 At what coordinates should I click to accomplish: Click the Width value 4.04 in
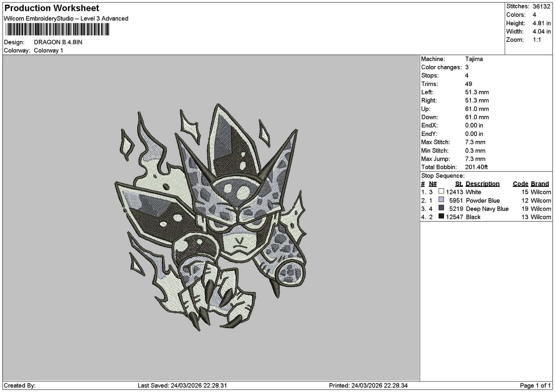542,31
